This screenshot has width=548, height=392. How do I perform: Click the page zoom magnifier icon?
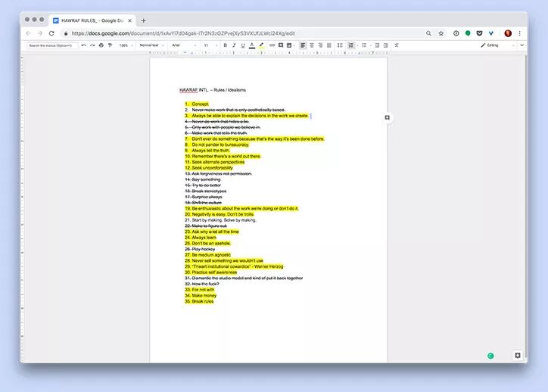pyautogui.click(x=428, y=33)
